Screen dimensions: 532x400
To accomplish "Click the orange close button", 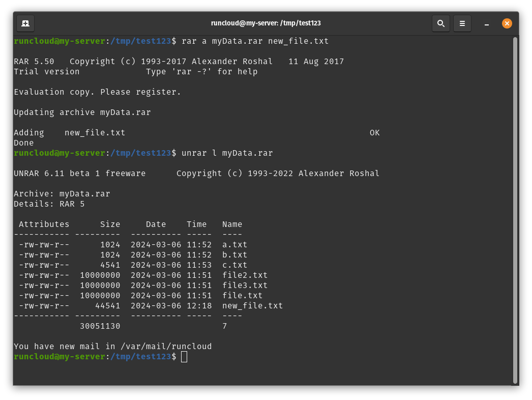I will 507,23.
